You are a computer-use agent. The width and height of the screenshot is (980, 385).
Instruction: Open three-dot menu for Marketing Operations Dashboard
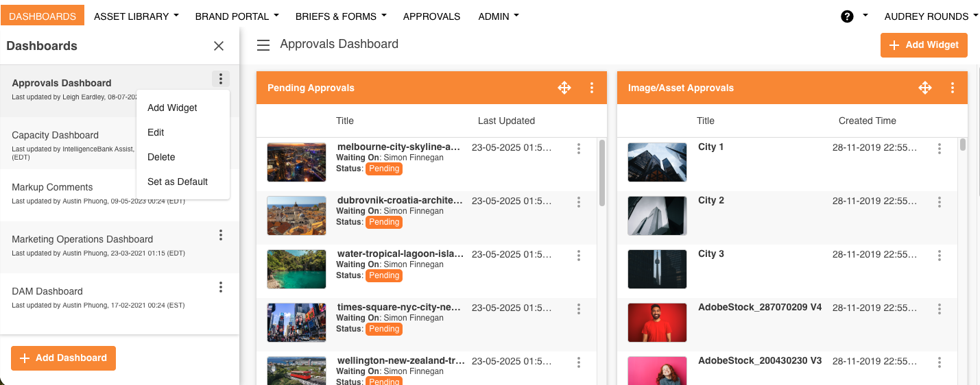pos(221,235)
